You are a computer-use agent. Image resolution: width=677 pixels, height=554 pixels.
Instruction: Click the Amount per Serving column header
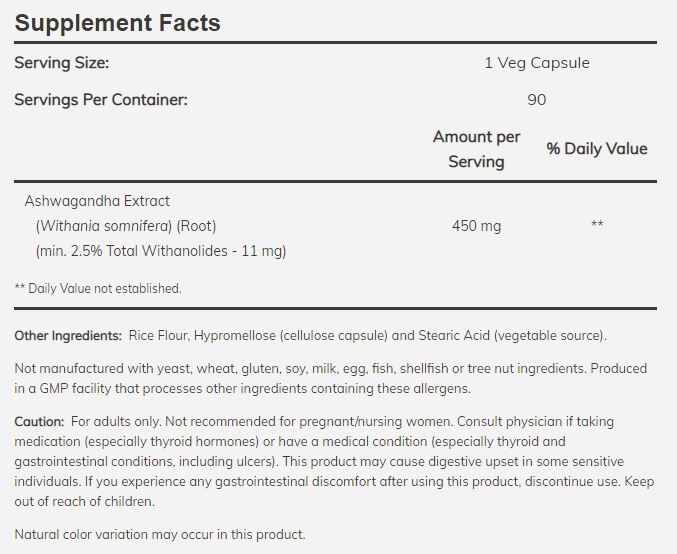click(476, 148)
